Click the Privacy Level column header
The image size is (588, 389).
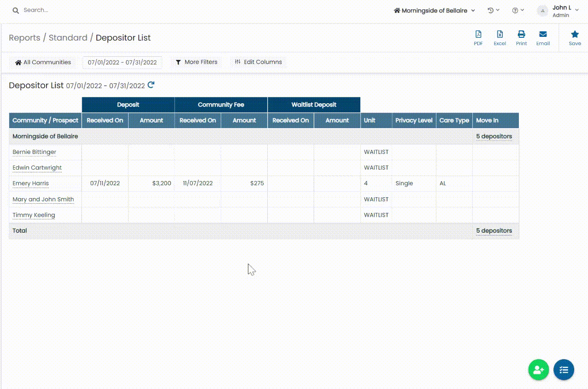click(x=414, y=120)
